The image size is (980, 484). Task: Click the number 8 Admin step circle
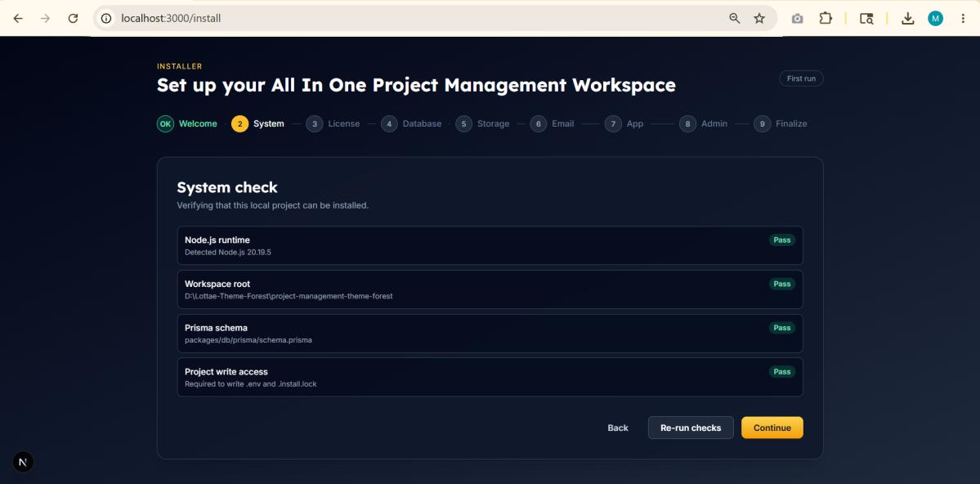pyautogui.click(x=687, y=123)
